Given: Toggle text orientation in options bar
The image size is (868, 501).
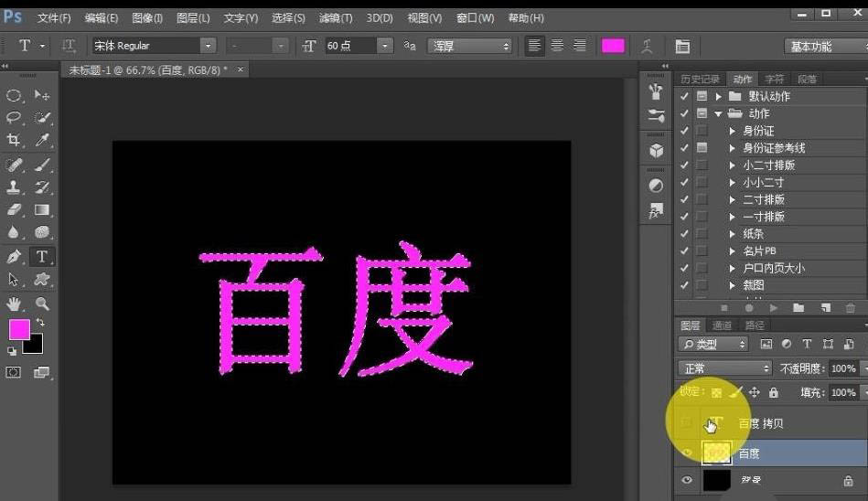Looking at the screenshot, I should click(x=69, y=46).
